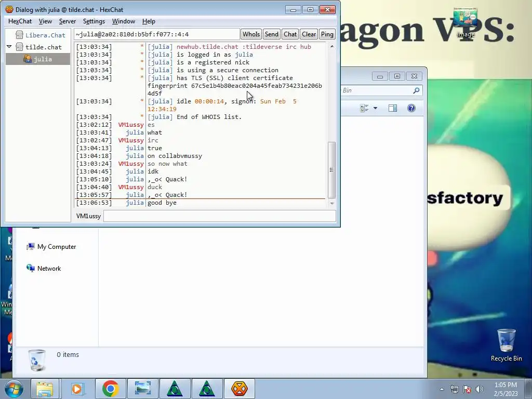Open the Recycle Bin desktop icon
This screenshot has width=532, height=399.
(x=506, y=345)
